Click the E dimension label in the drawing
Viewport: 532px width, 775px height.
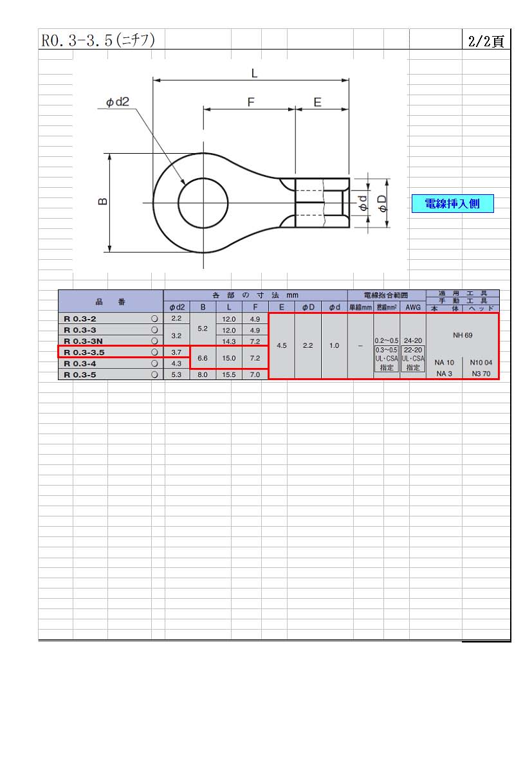pyautogui.click(x=317, y=102)
